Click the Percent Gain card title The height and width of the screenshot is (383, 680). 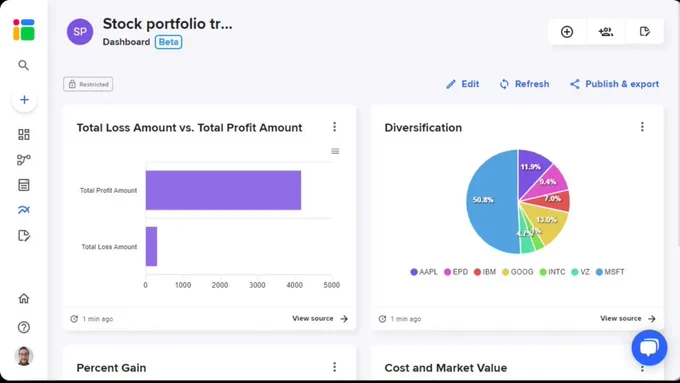tap(111, 368)
